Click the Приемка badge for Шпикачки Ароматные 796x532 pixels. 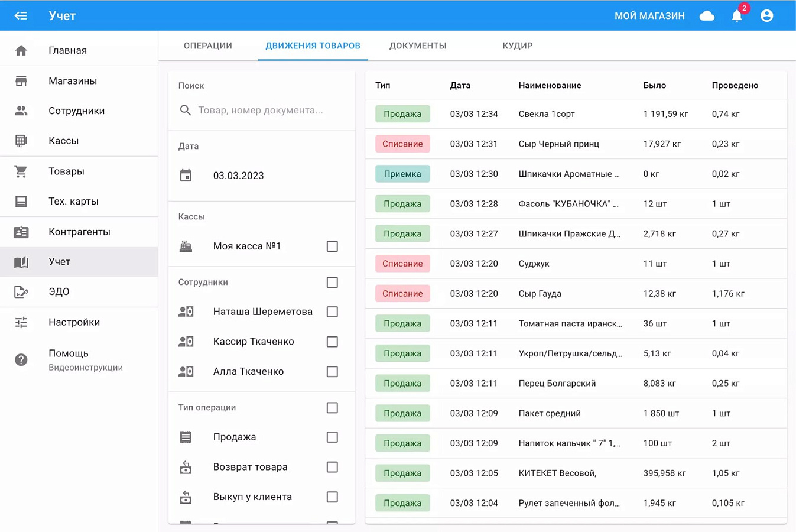point(402,174)
